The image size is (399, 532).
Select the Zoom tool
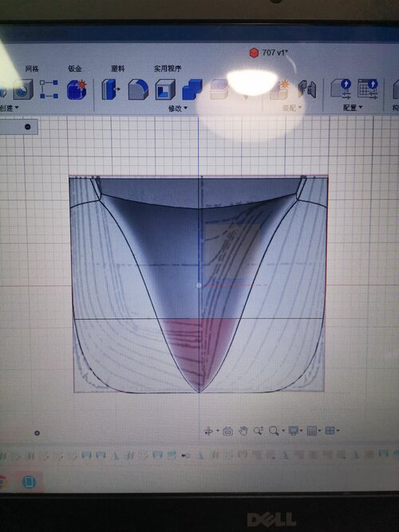(x=259, y=431)
